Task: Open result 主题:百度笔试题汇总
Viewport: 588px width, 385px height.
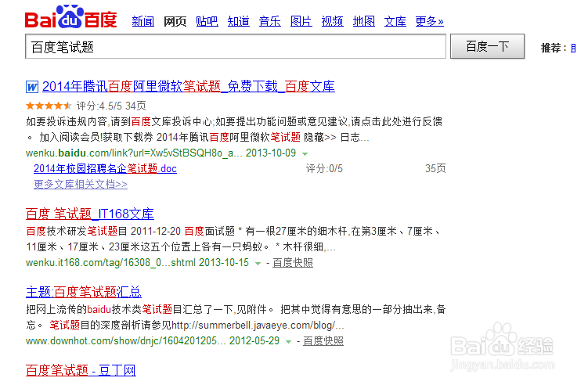Action: (84, 292)
